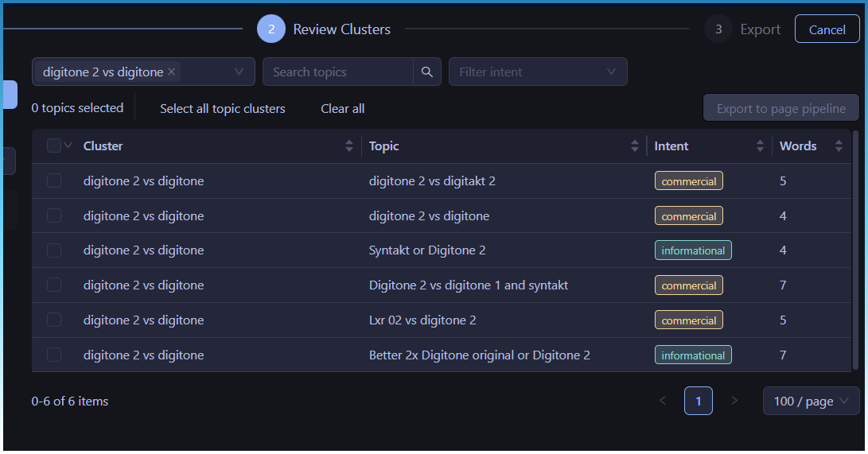Sort by Cluster column arrows

[348, 146]
